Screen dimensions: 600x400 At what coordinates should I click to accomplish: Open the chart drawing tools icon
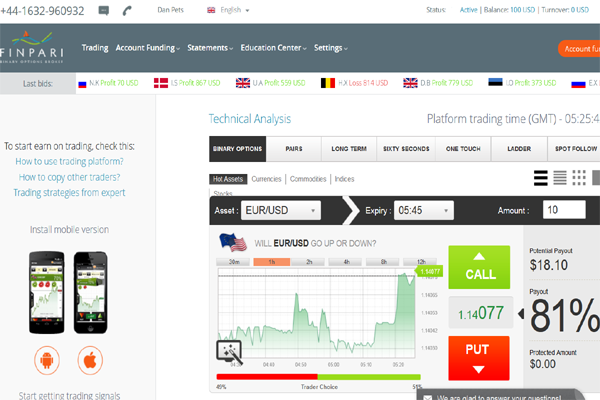coord(229,351)
